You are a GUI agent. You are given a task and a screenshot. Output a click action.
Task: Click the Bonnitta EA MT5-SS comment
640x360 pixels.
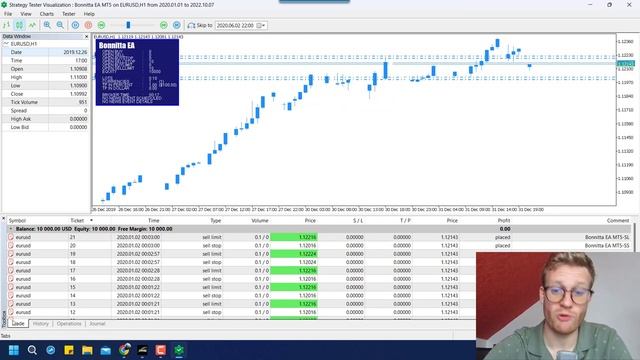[x=607, y=245]
